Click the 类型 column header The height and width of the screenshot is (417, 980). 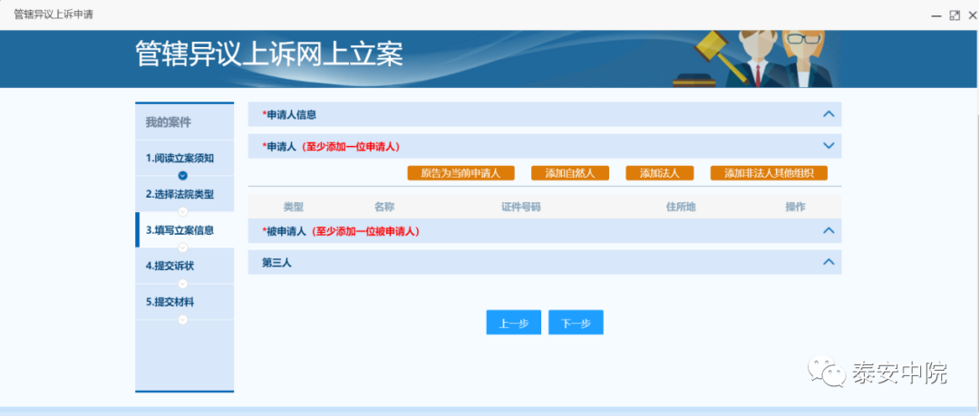(x=293, y=207)
